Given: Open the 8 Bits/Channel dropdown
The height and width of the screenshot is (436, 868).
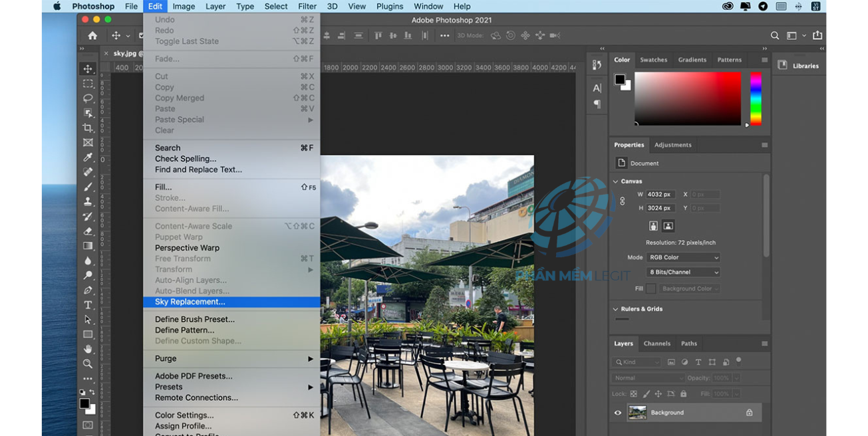Looking at the screenshot, I should coord(683,272).
